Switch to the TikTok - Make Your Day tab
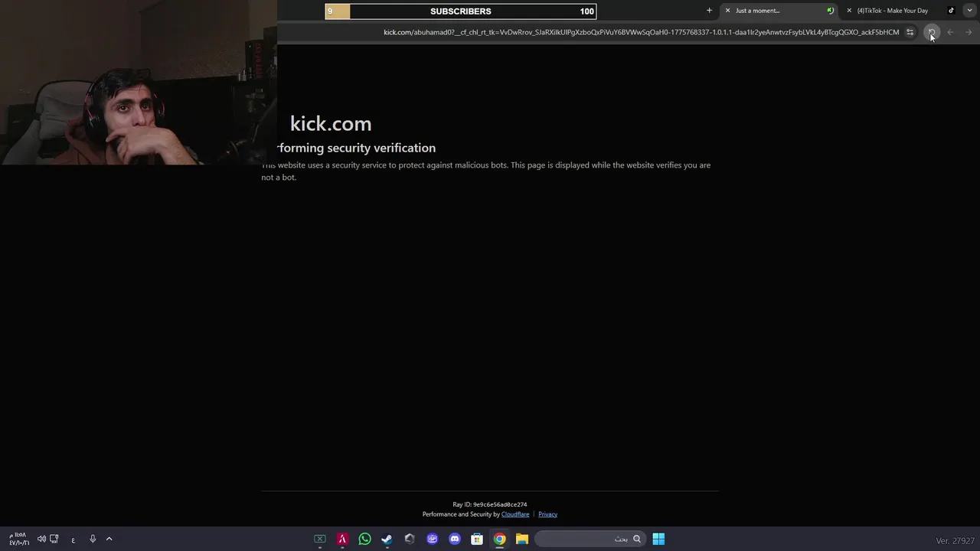Viewport: 980px width, 551px height. click(x=900, y=11)
